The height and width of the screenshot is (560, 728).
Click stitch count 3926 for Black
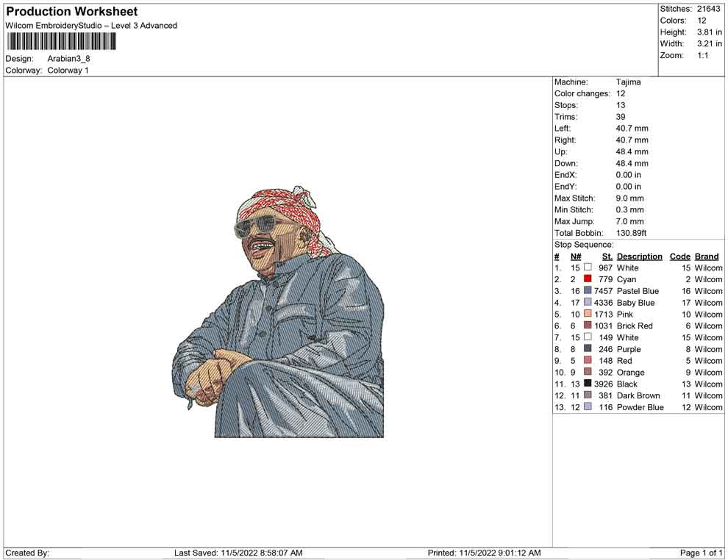click(603, 384)
